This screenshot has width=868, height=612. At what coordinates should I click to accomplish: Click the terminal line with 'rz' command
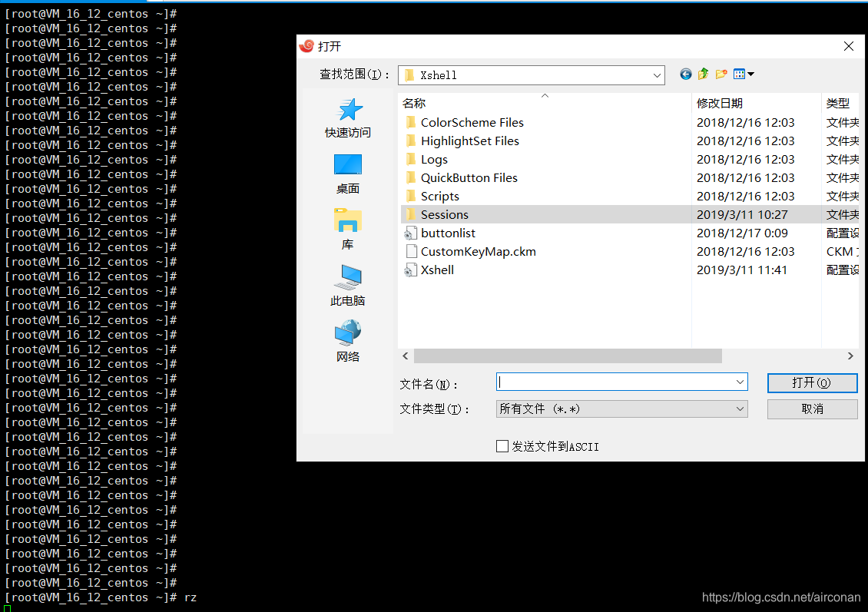[101, 597]
